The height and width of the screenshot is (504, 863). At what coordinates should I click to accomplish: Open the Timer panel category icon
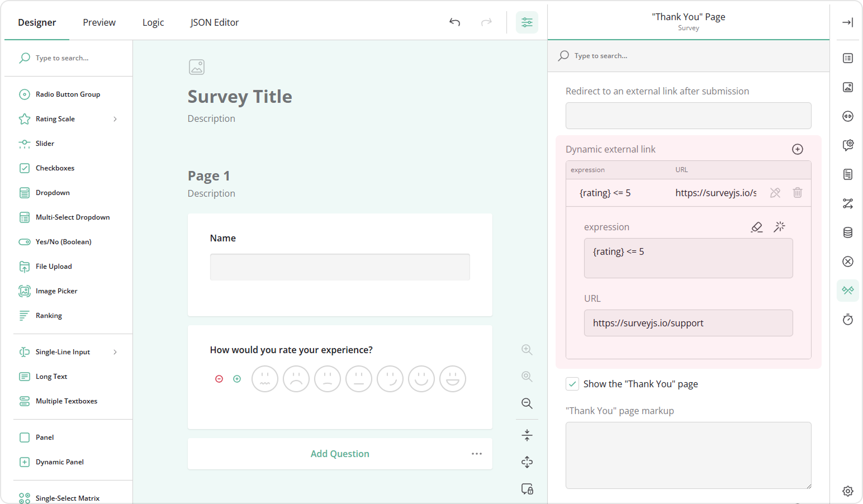[847, 319]
